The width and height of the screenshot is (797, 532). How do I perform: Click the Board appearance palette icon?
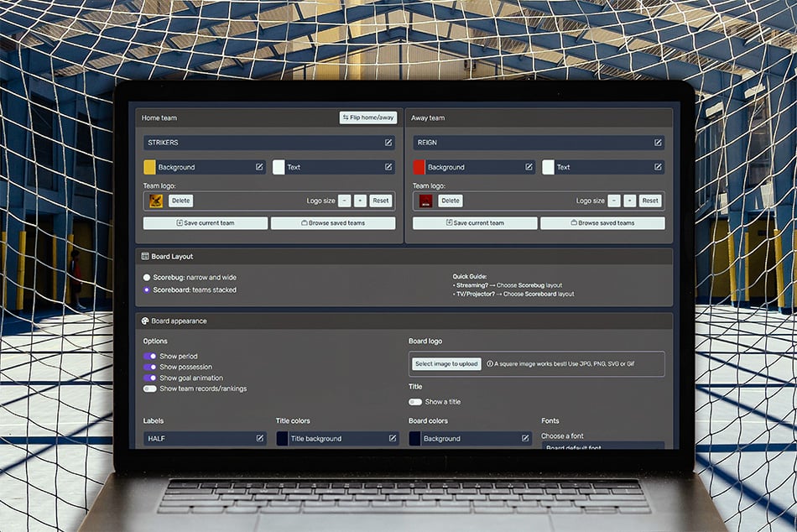(146, 321)
